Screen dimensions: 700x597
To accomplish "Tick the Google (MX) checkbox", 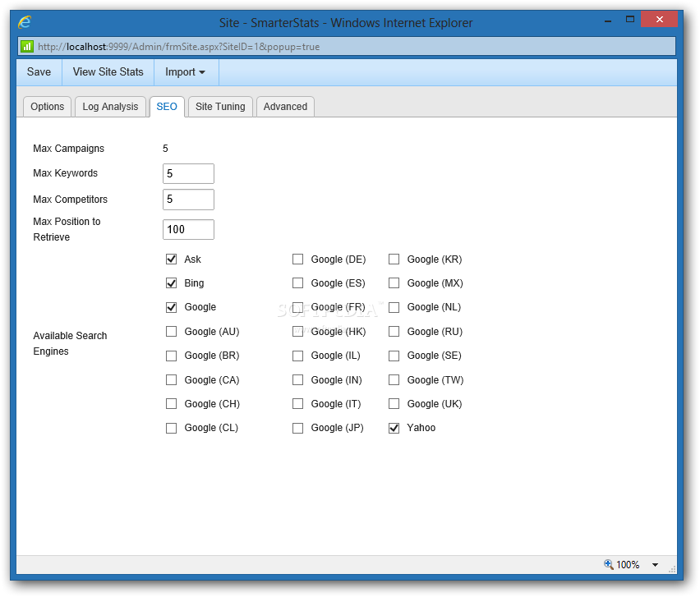I will tap(394, 282).
